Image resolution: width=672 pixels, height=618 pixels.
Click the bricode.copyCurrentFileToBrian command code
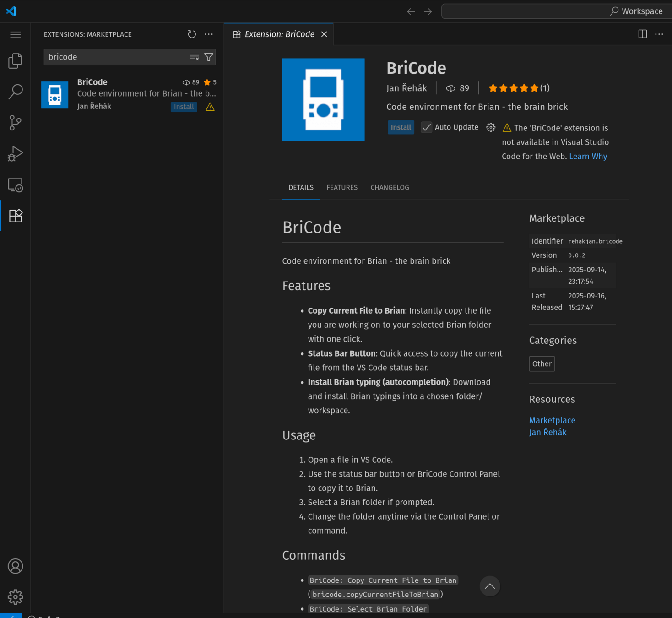pos(375,595)
